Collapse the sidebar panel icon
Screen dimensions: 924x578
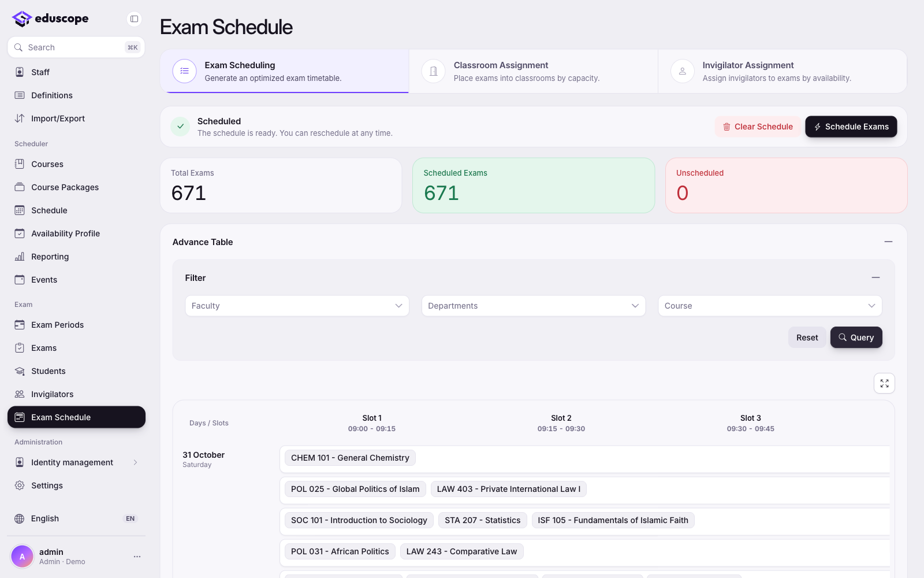(x=134, y=19)
